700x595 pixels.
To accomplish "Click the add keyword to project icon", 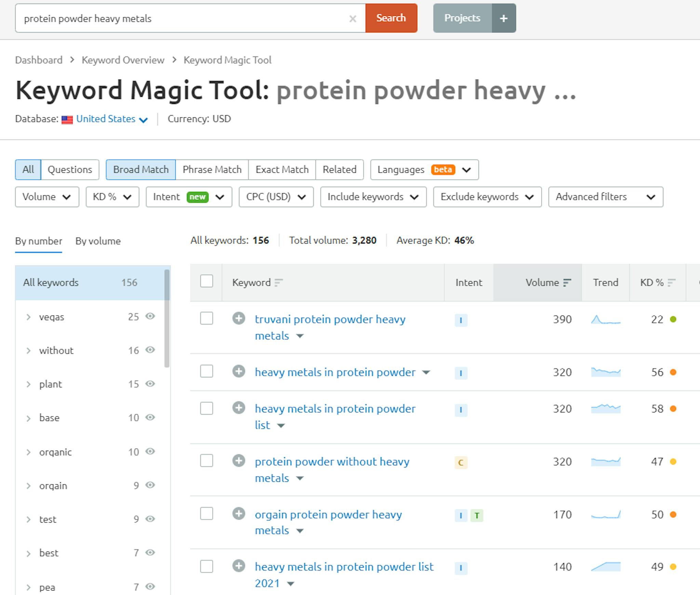I will 239,319.
